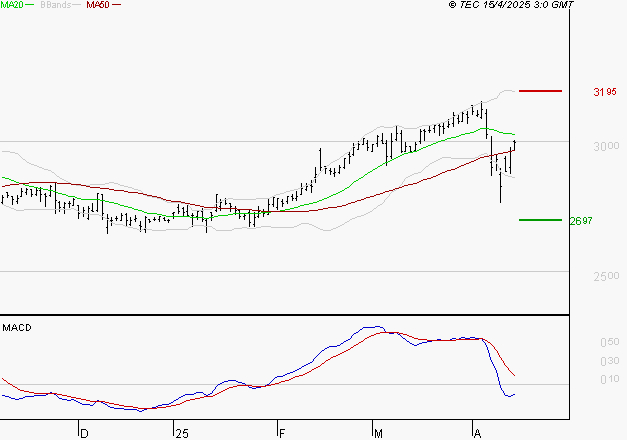Select the 25 year marker on timeline
This screenshot has height=440, width=627.
point(180,433)
